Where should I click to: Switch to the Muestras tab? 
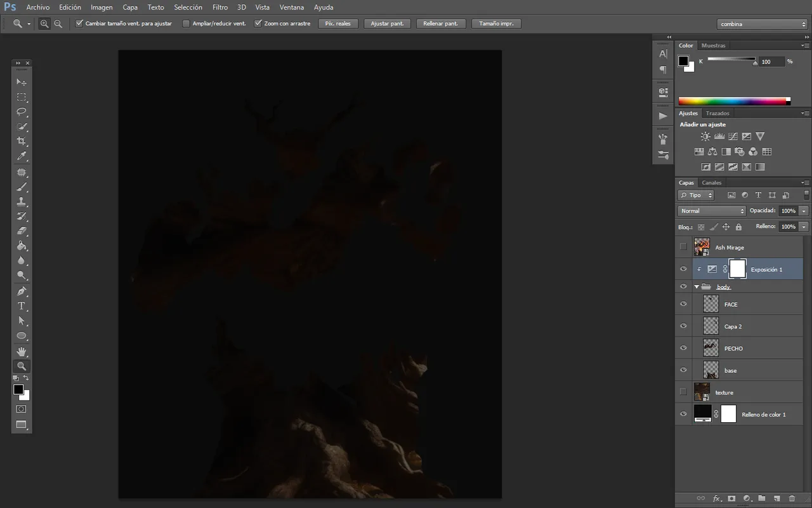(x=714, y=46)
